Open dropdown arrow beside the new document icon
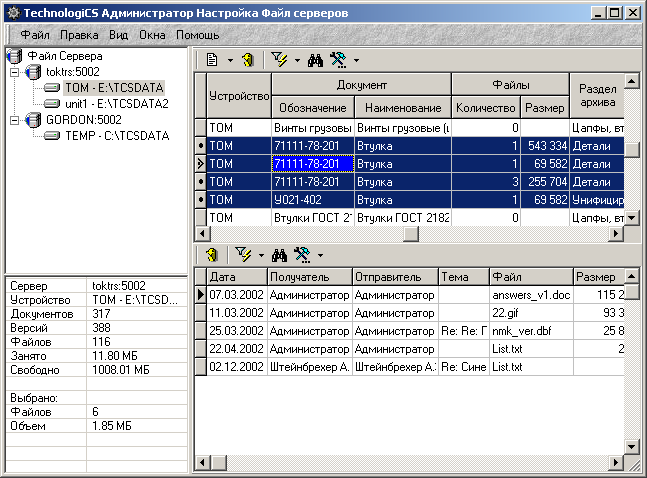This screenshot has width=647, height=478. (230, 61)
